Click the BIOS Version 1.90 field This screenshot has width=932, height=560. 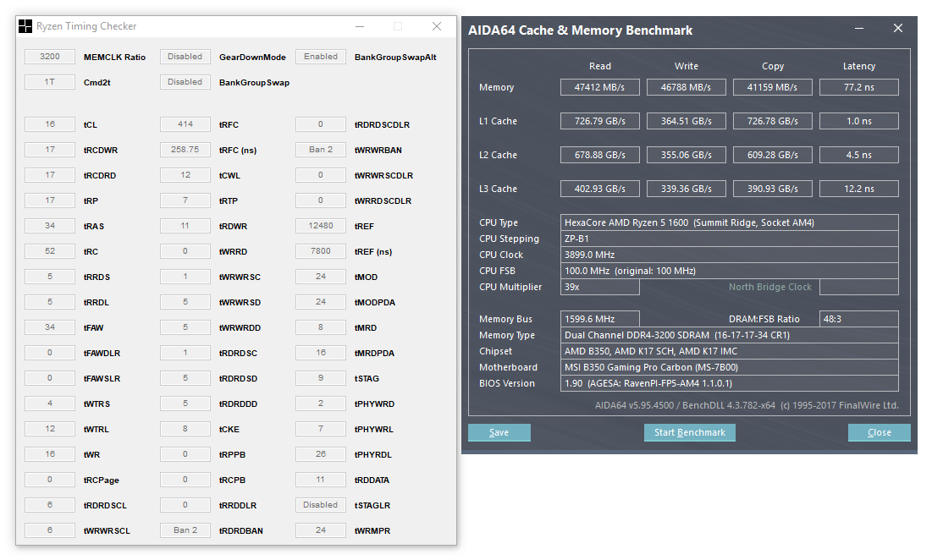tap(730, 383)
